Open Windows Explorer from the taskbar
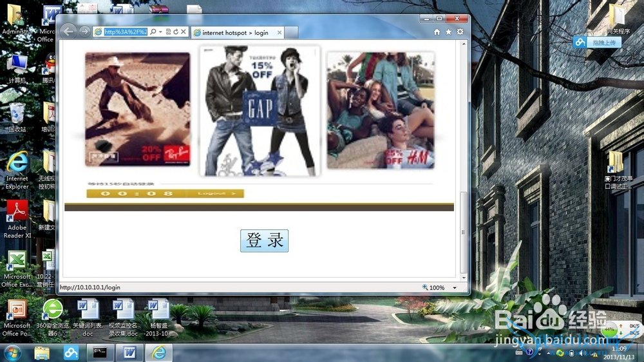The height and width of the screenshot is (362, 644). (x=41, y=352)
